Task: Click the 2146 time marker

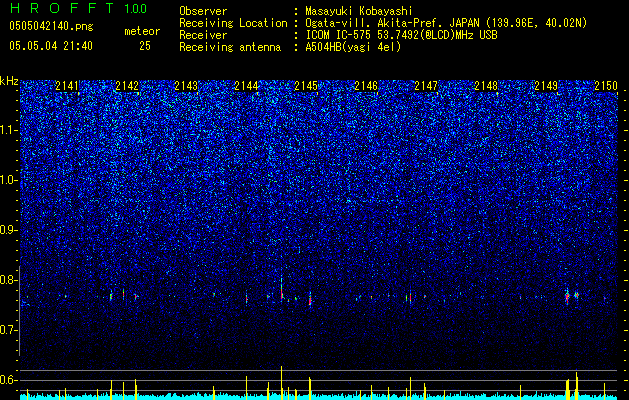Action: click(x=366, y=86)
